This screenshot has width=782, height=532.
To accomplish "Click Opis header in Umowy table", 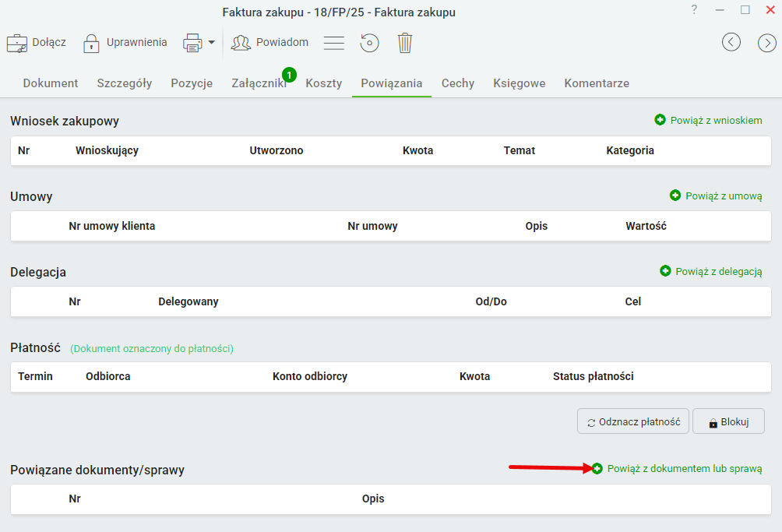I will [x=536, y=226].
